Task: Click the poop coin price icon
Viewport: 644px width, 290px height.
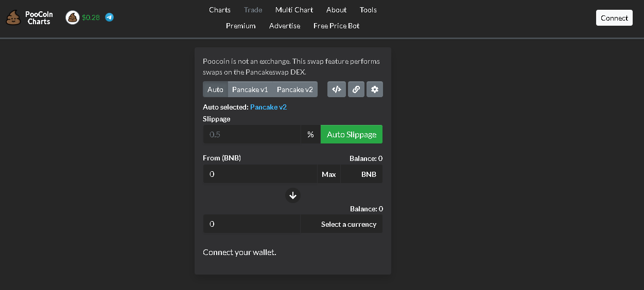Action: pyautogui.click(x=73, y=17)
